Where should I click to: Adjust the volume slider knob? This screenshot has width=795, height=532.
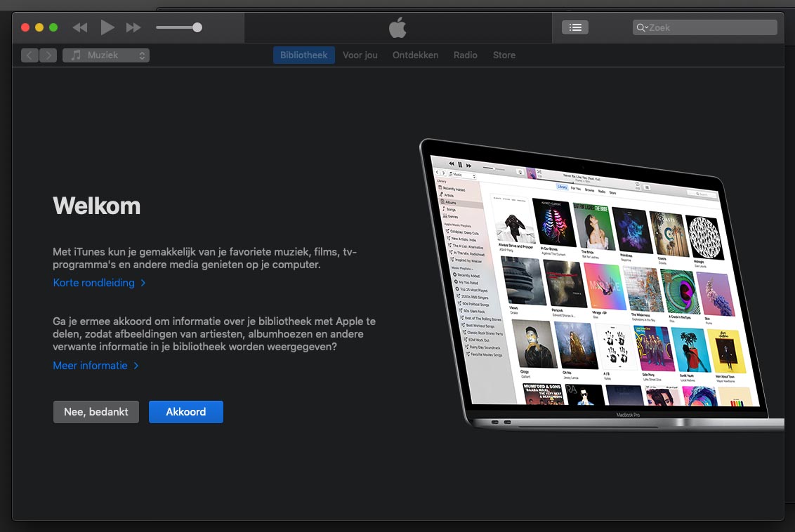(x=197, y=27)
